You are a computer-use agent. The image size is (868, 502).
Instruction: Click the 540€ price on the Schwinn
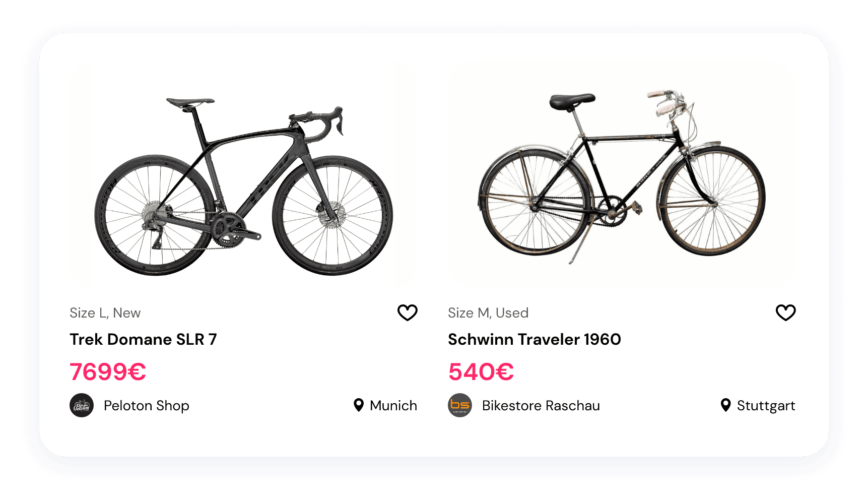coord(480,373)
